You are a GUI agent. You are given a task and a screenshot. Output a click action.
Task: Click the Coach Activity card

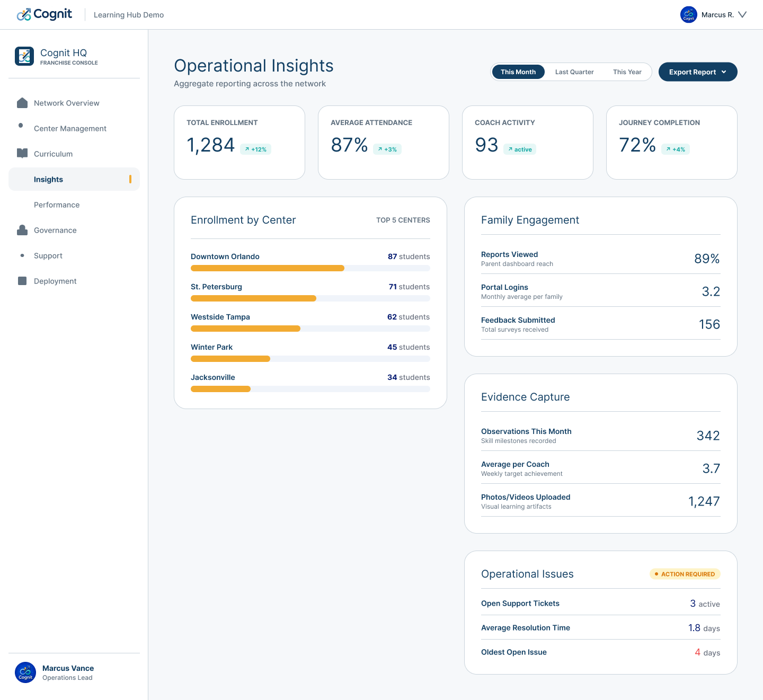pos(528,143)
